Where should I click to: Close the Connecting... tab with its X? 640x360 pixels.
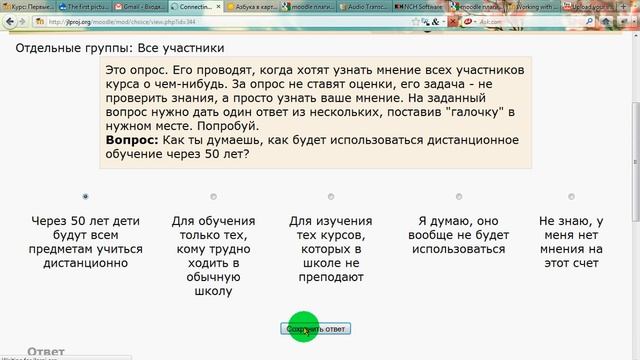(218, 7)
